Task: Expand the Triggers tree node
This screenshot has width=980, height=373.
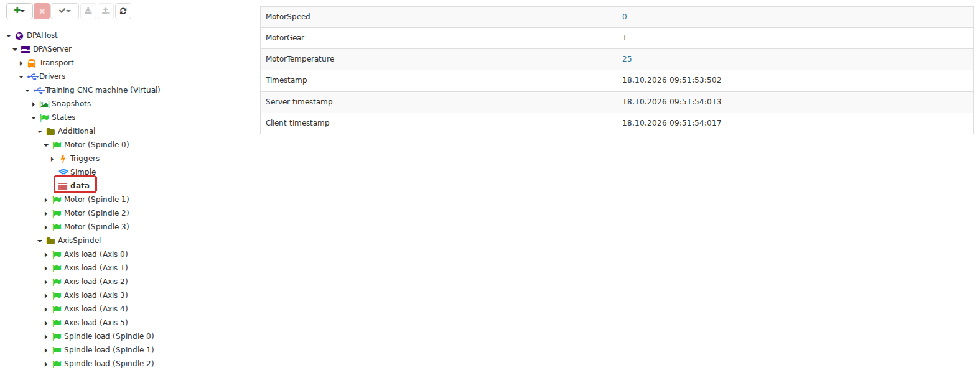Action: click(x=52, y=159)
